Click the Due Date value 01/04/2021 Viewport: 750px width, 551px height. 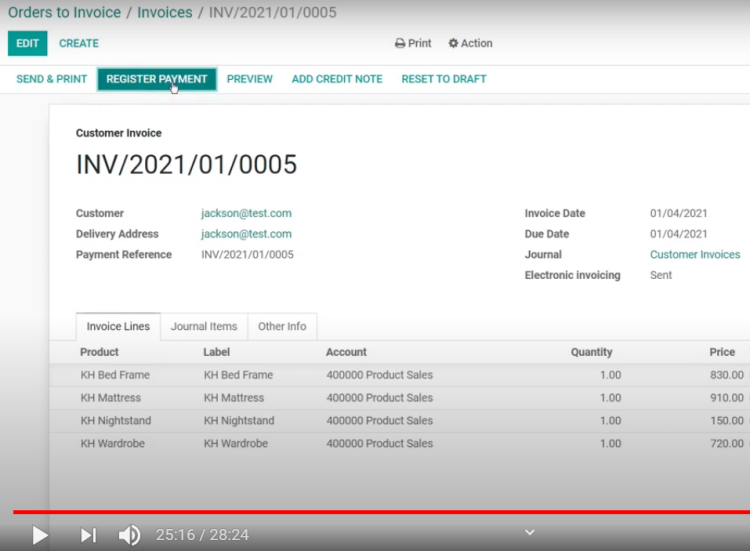[x=679, y=234]
